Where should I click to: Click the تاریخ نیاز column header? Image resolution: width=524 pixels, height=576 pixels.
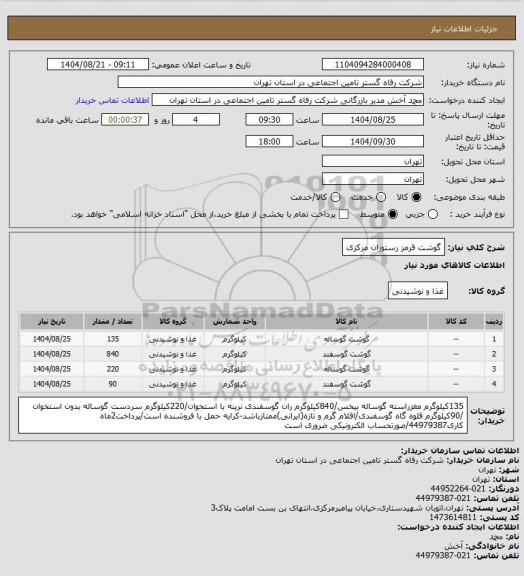tap(51, 321)
